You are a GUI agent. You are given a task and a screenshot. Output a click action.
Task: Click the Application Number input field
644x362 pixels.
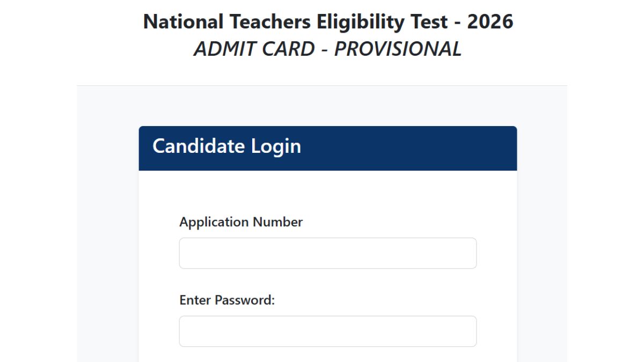tap(327, 253)
